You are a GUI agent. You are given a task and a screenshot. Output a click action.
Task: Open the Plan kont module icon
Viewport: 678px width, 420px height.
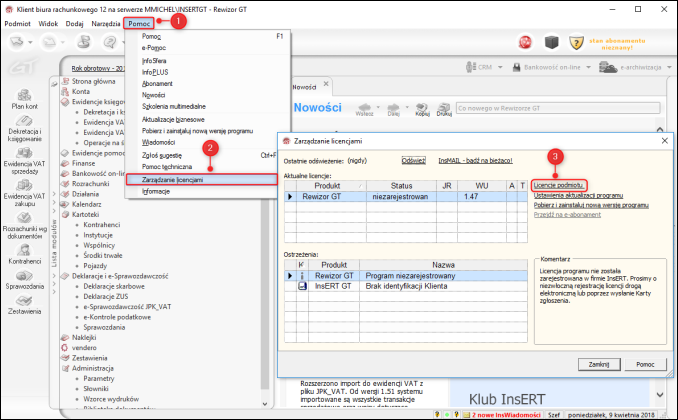tap(24, 95)
